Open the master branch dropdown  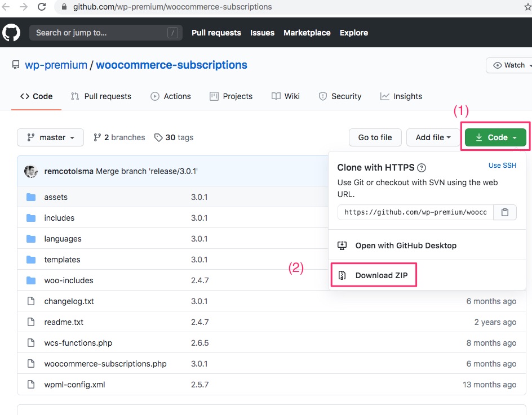coord(50,137)
